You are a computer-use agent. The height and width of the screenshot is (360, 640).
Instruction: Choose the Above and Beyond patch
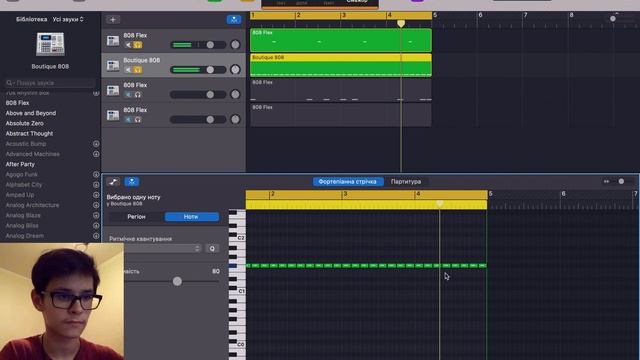pos(31,113)
